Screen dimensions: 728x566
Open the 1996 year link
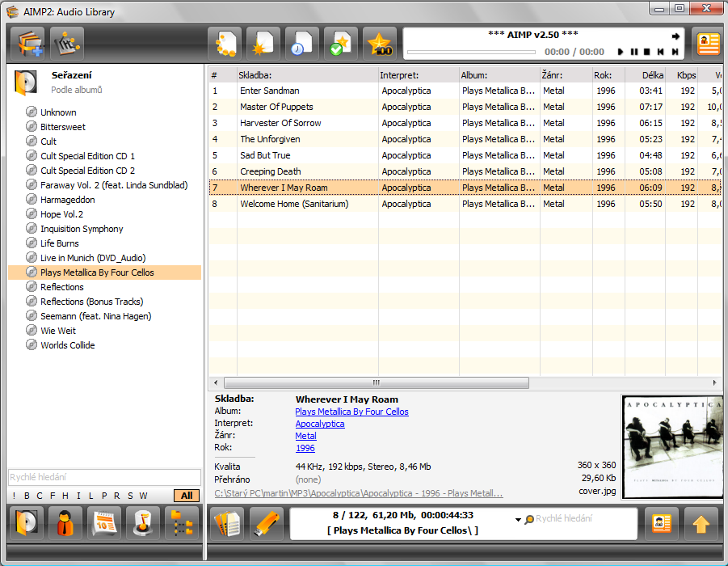click(x=305, y=448)
